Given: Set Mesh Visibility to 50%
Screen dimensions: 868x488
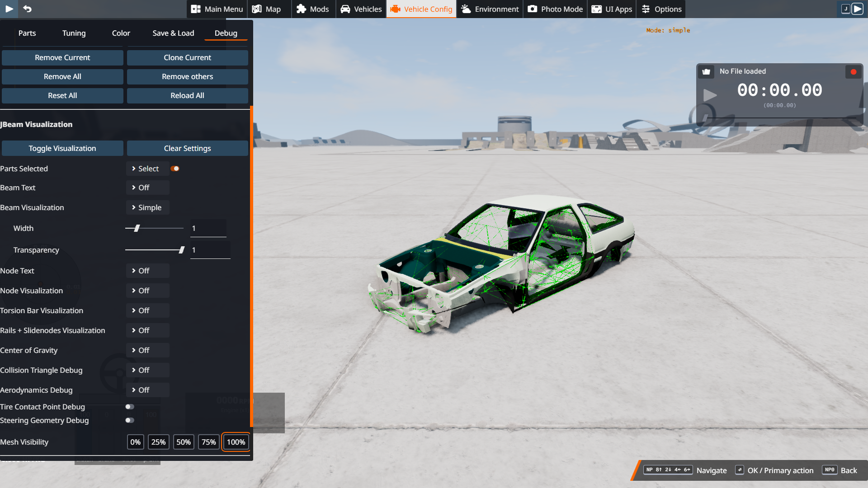Looking at the screenshot, I should pyautogui.click(x=183, y=442).
